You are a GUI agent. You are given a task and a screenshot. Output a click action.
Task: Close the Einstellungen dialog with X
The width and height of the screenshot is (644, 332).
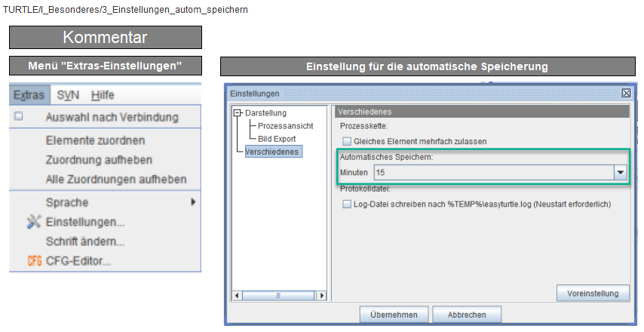tap(626, 94)
